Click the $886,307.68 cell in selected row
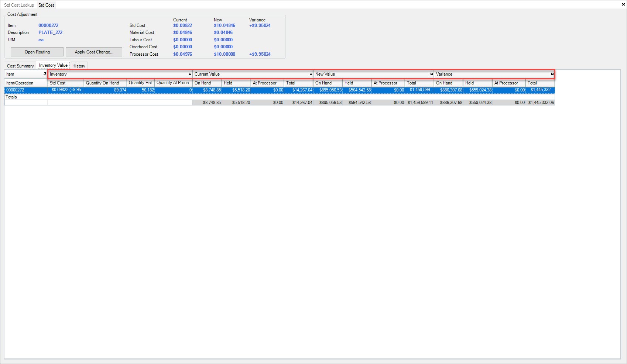The image size is (627, 364). [449, 90]
